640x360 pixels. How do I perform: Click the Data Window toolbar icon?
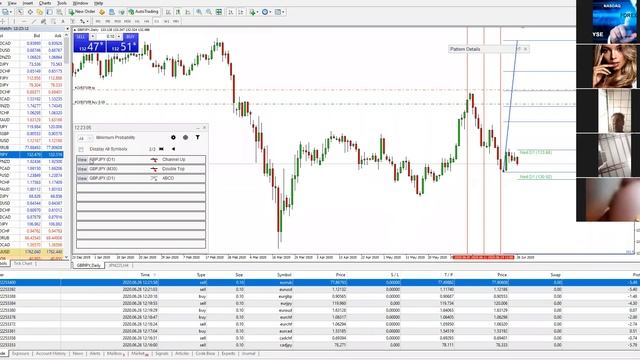pos(30,12)
